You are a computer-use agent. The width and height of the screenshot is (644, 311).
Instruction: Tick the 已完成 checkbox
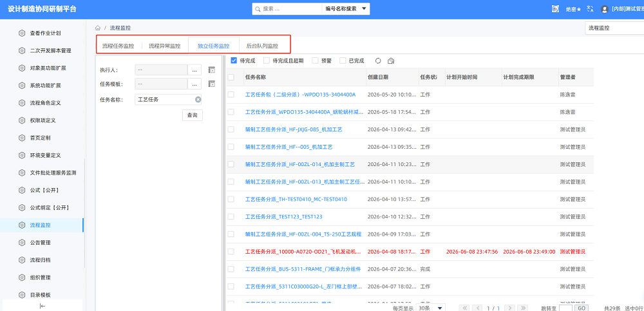[x=343, y=61]
